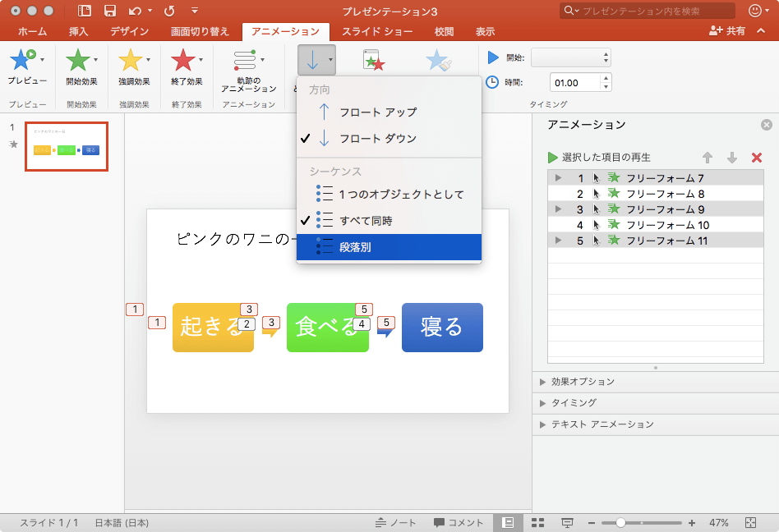Click the smiley feedback icon

pyautogui.click(x=755, y=11)
